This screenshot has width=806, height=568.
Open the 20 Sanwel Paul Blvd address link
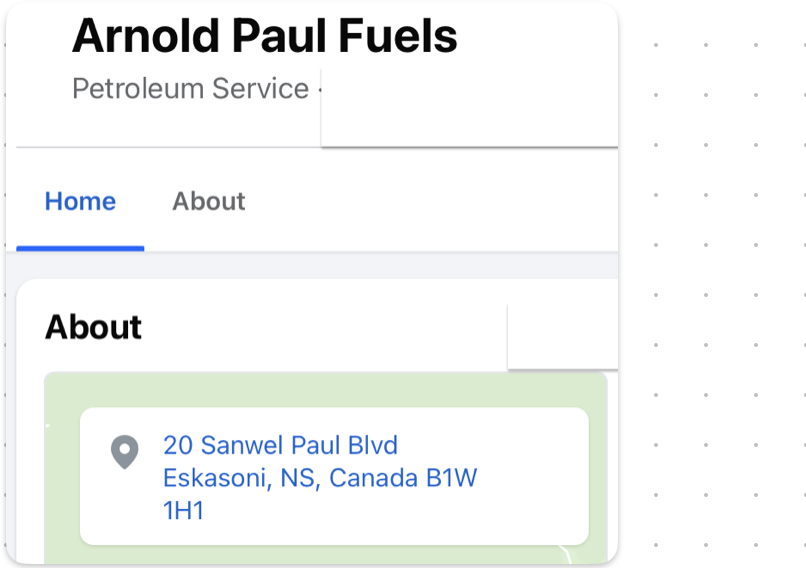click(x=280, y=445)
